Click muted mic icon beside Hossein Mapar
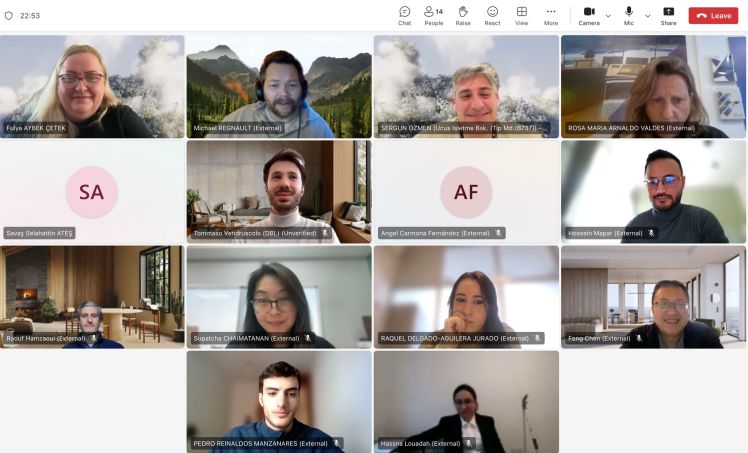Screen dimensions: 748x453 pyautogui.click(x=651, y=233)
